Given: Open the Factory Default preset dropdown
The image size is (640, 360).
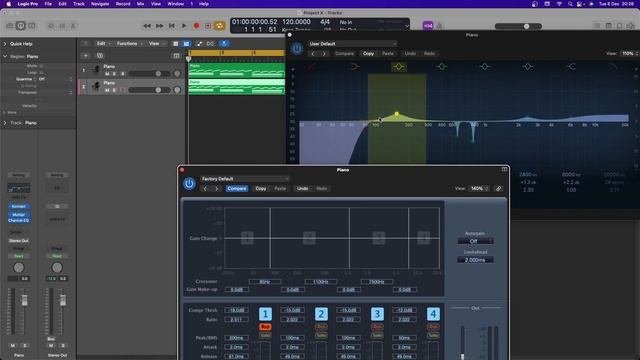Looking at the screenshot, I should coord(245,179).
